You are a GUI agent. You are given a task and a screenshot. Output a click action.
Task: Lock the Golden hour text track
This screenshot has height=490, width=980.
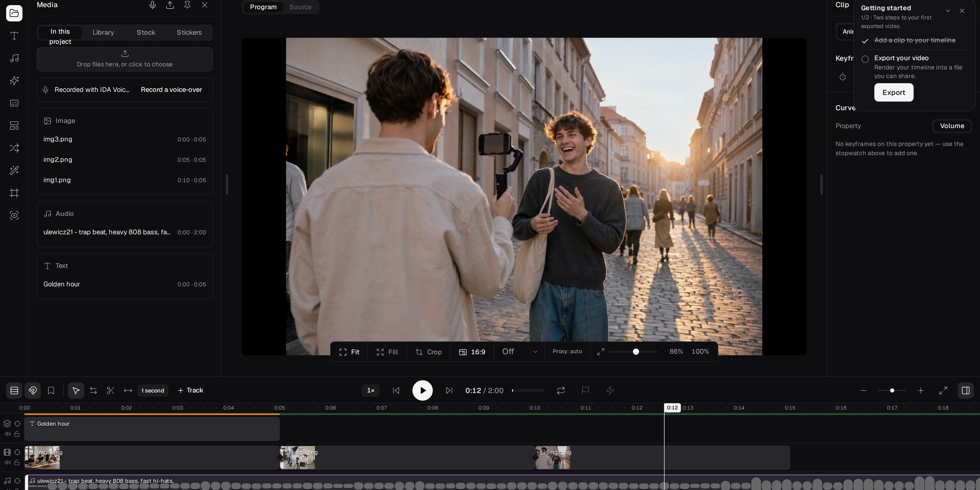point(17,434)
